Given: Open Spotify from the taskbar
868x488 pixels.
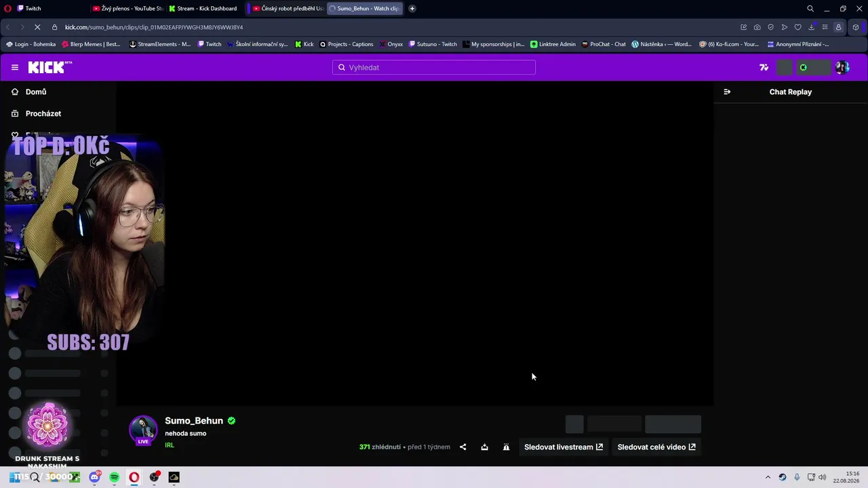Looking at the screenshot, I should pyautogui.click(x=114, y=477).
